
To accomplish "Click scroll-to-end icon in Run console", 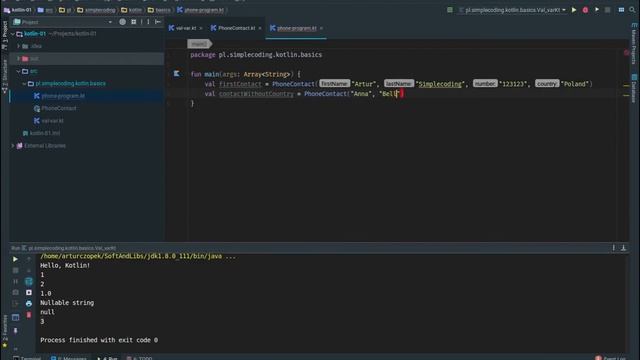I will click(29, 293).
